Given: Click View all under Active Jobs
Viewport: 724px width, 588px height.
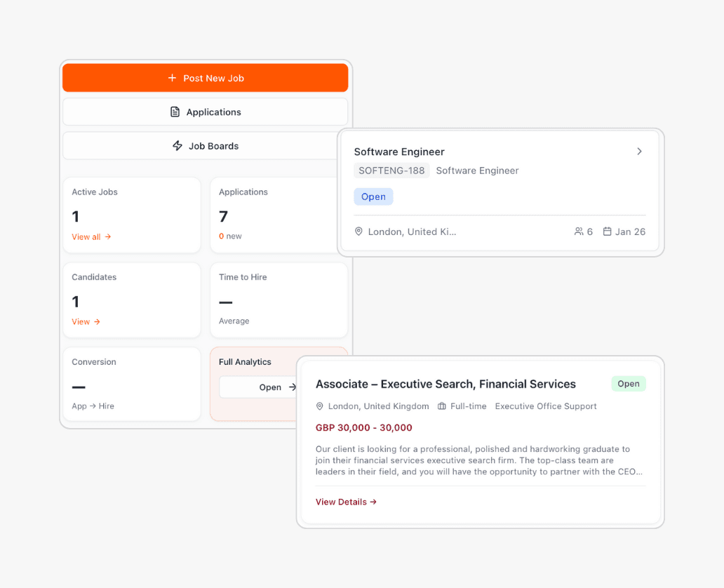Looking at the screenshot, I should tap(86, 236).
